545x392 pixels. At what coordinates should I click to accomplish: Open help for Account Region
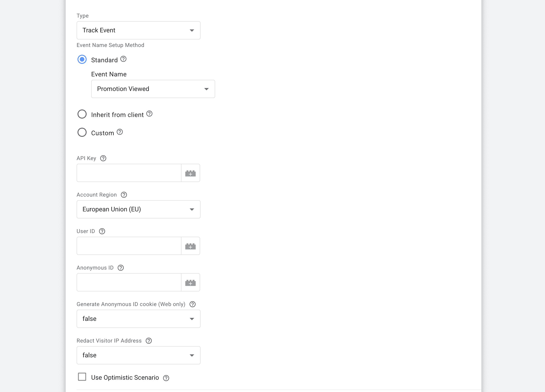click(x=124, y=195)
